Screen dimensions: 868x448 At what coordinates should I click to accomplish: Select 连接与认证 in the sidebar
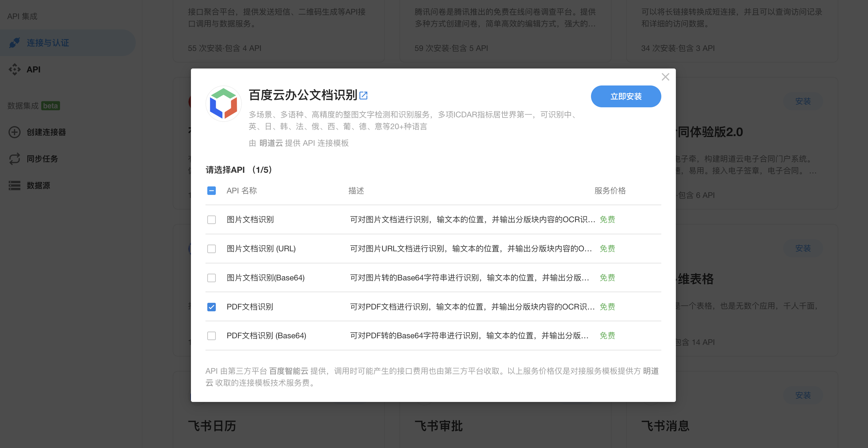click(x=67, y=42)
